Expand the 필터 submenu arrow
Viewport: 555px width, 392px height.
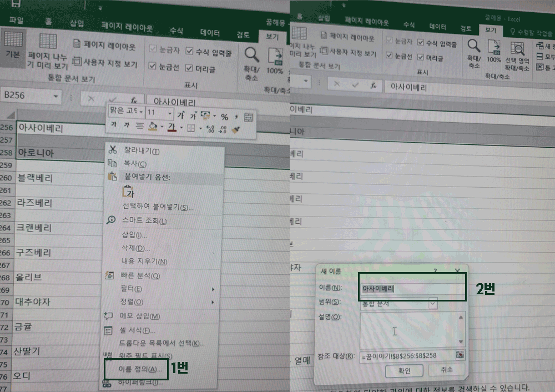coord(213,289)
